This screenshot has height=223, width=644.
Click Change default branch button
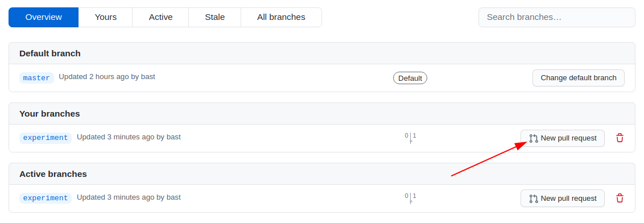[578, 78]
